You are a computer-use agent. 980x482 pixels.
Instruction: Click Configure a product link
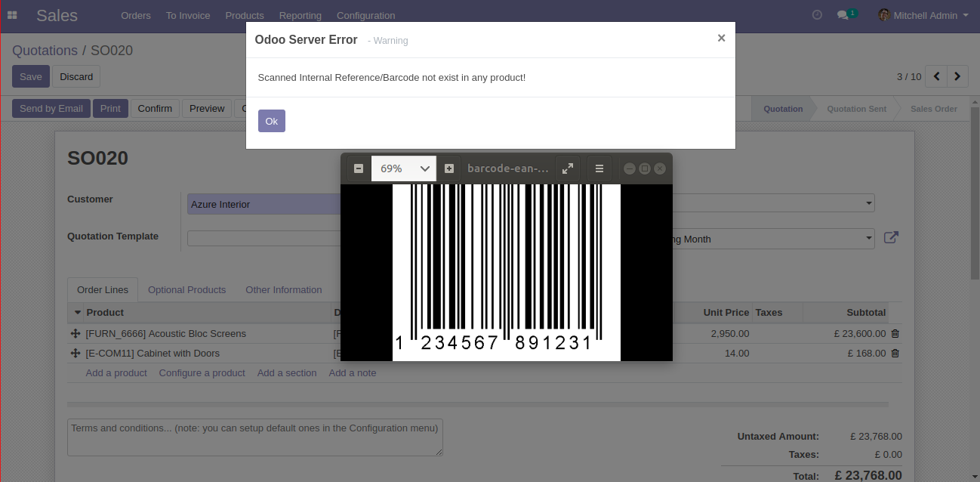click(202, 372)
